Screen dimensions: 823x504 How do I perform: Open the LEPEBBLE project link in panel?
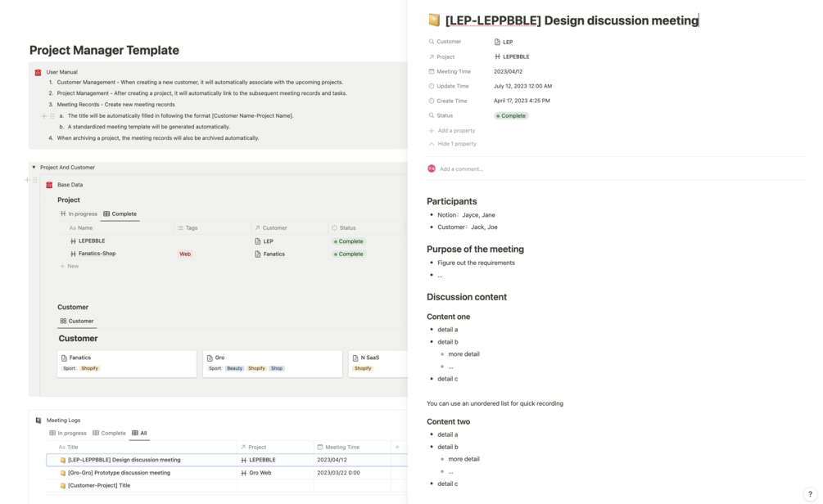(x=515, y=56)
